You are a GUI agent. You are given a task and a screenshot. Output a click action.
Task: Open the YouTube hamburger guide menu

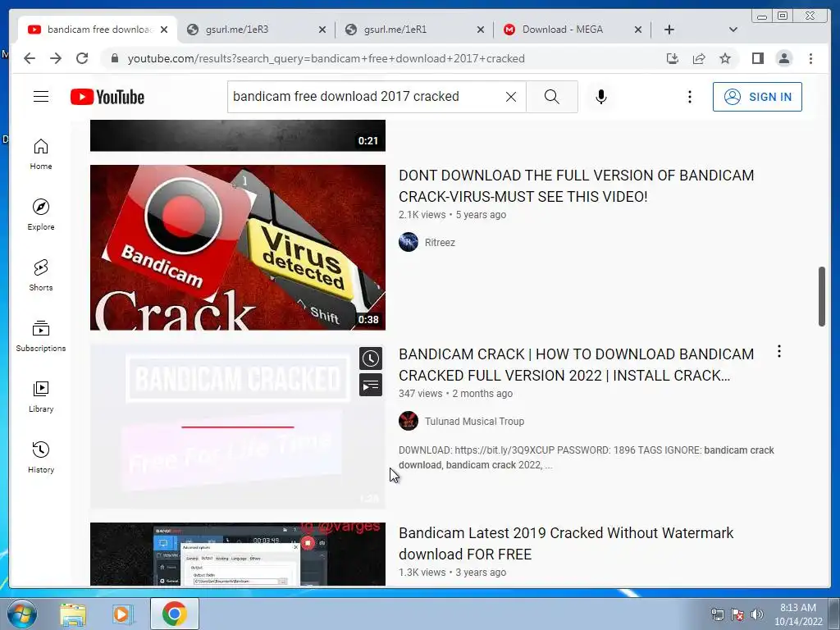tap(41, 97)
